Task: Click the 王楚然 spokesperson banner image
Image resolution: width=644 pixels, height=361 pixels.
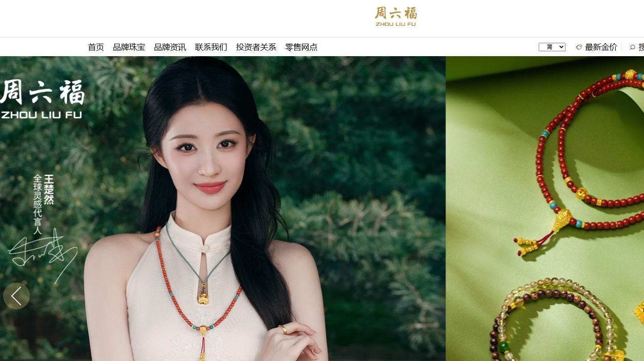Action: (223, 209)
